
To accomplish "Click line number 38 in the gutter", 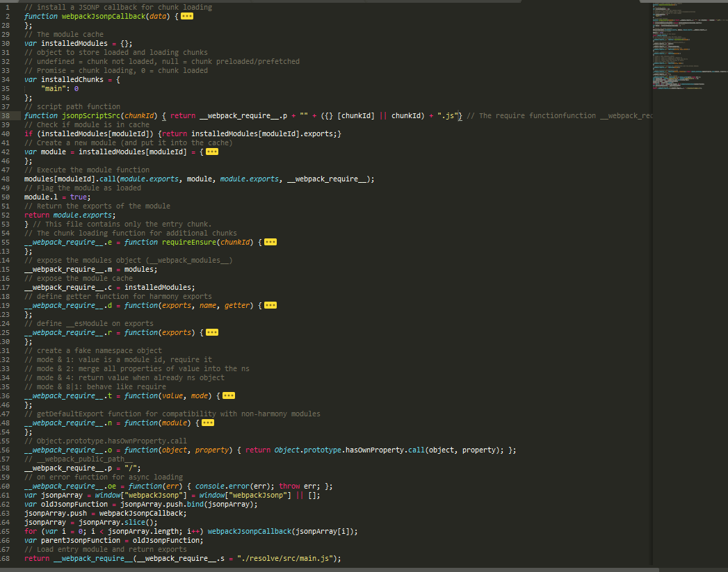I will click(x=6, y=115).
